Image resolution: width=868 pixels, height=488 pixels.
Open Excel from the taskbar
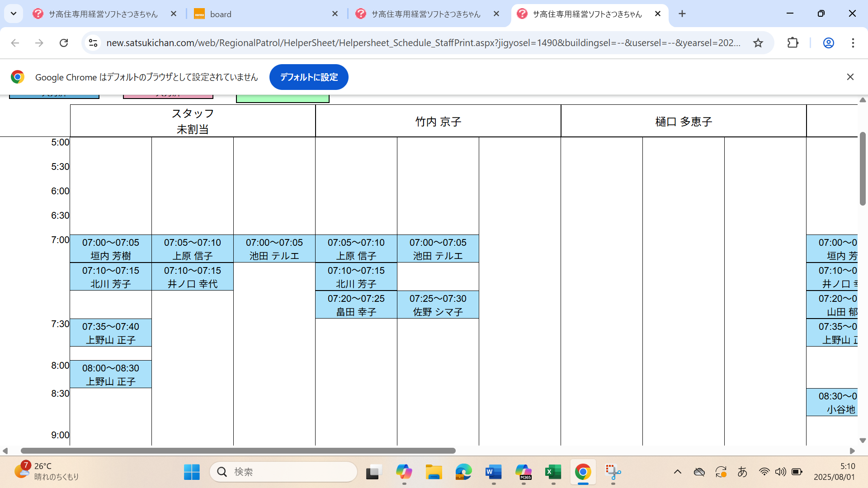(553, 472)
